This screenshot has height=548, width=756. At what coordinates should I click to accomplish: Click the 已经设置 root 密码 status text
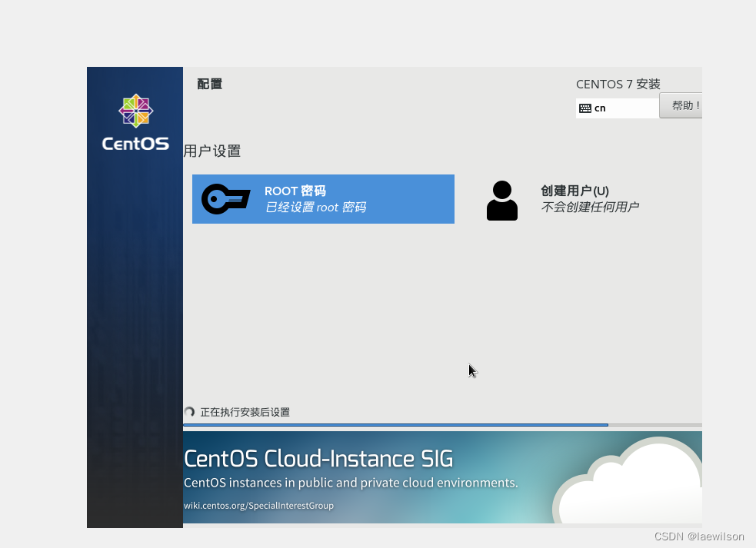(316, 208)
